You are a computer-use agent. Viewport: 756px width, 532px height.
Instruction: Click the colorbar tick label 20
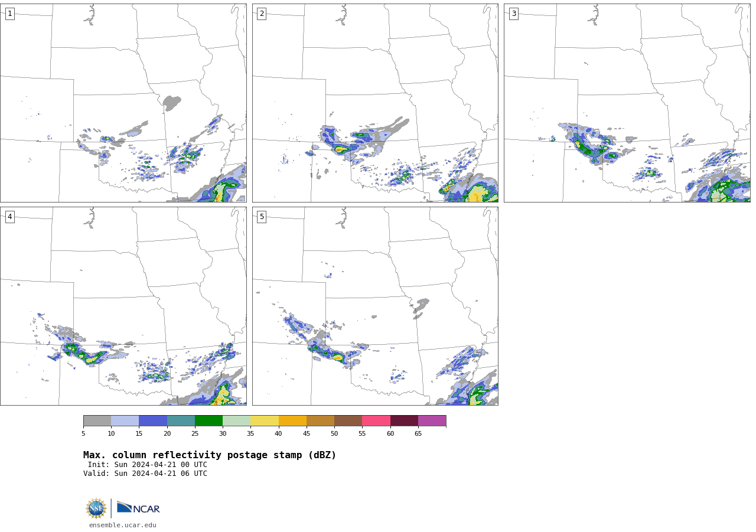(x=167, y=434)
